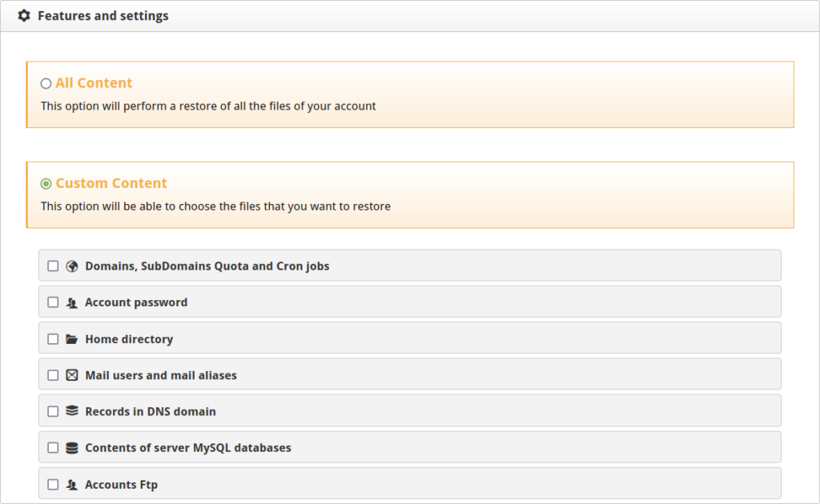
Task: Click the Features and settings panel header
Action: (x=102, y=16)
